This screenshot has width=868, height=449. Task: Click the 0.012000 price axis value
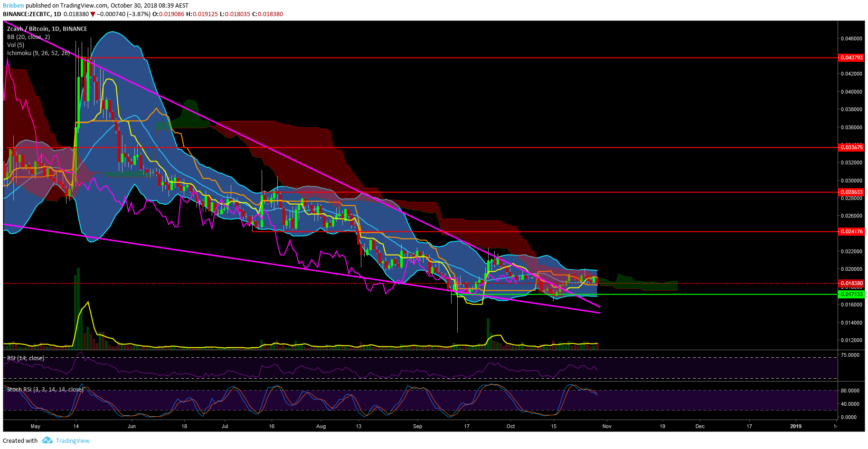[851, 340]
